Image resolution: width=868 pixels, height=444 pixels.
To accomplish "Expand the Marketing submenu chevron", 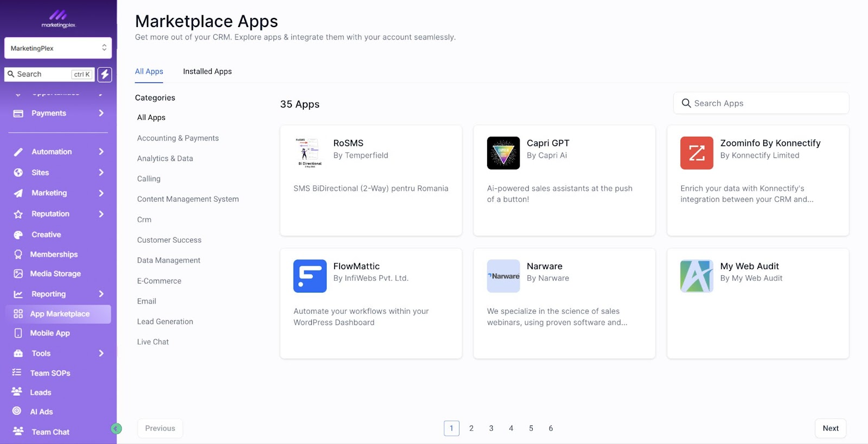I will (x=101, y=193).
